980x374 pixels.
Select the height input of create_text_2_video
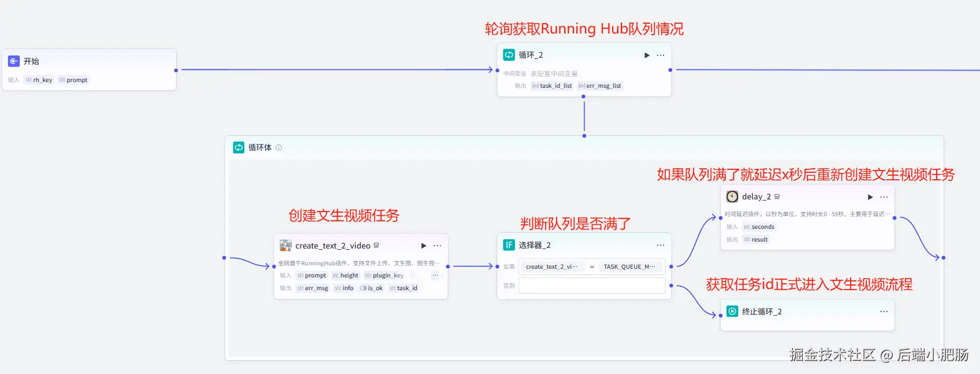tap(345, 275)
